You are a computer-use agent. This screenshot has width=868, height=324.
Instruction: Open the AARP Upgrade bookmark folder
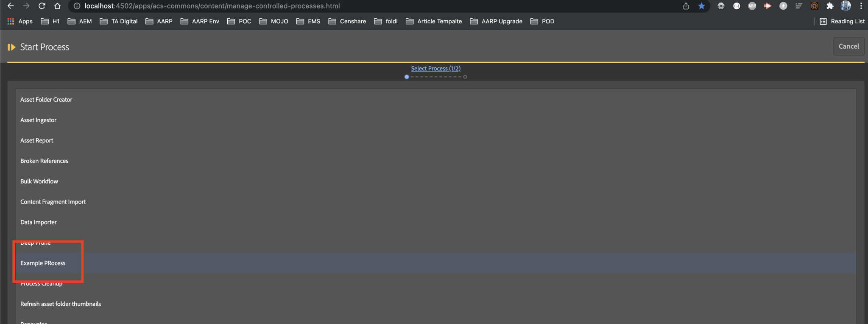pyautogui.click(x=496, y=21)
